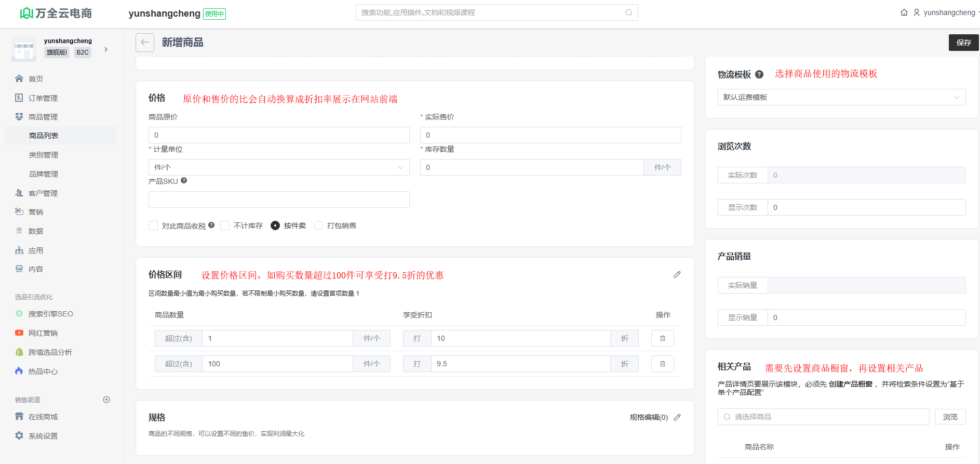Click the 实际售价 input field
Image resolution: width=980 pixels, height=464 pixels.
550,135
